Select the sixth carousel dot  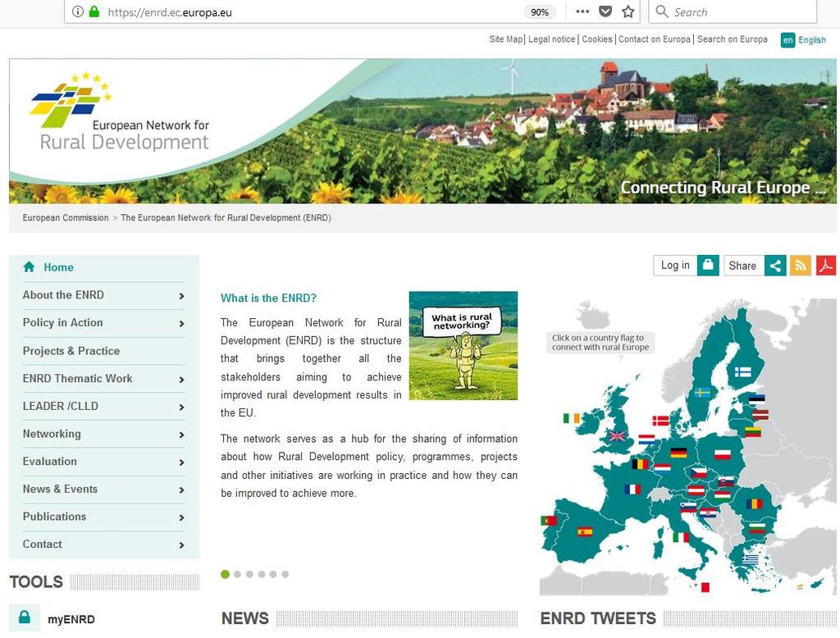(285, 574)
